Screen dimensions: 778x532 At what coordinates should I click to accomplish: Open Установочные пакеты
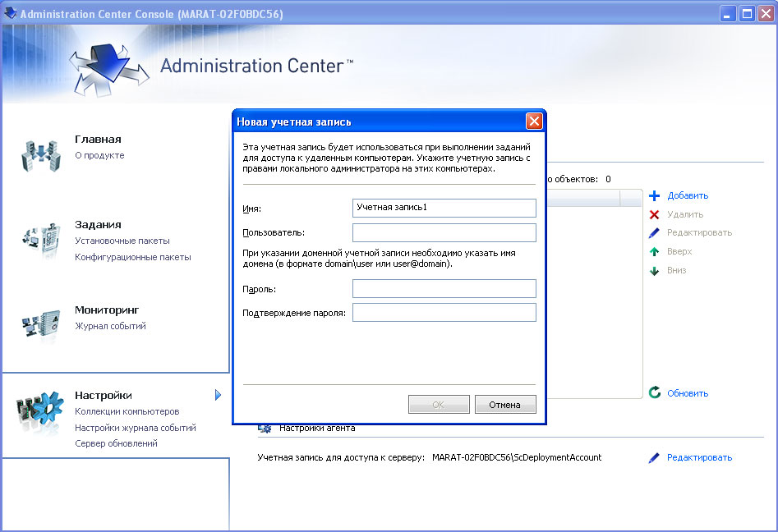[122, 241]
